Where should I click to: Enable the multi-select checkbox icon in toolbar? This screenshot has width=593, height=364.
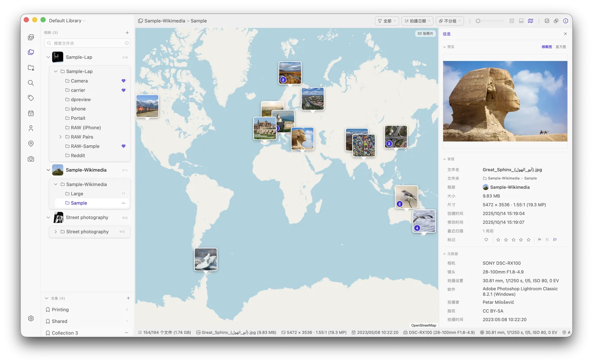(x=547, y=21)
